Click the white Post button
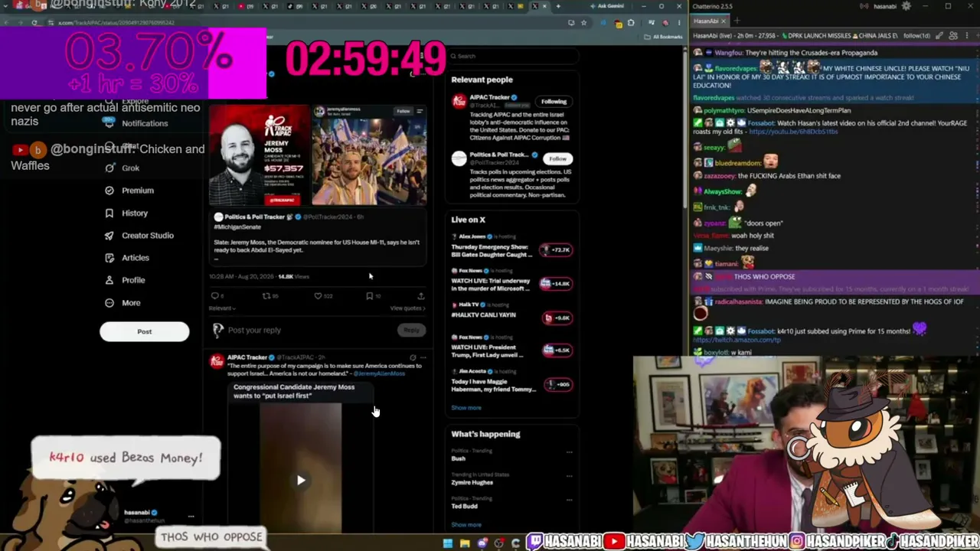Viewport: 980px width, 551px height. 144,331
